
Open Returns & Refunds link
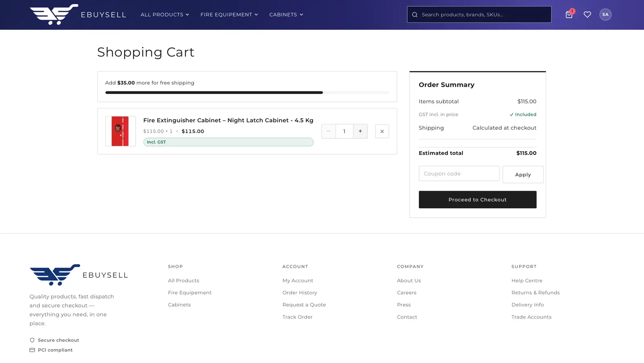coord(535,293)
